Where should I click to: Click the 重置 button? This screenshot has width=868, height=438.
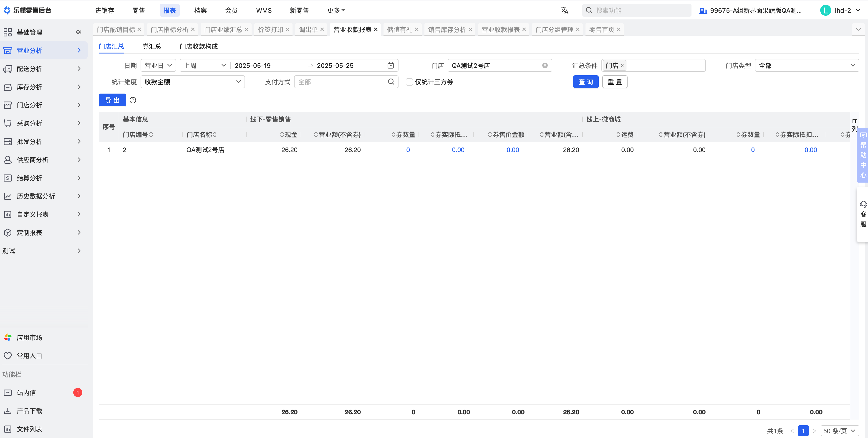click(615, 81)
